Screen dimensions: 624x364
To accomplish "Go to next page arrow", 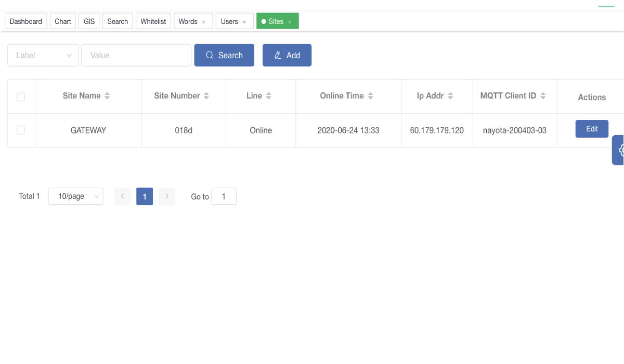I will coord(166,197).
